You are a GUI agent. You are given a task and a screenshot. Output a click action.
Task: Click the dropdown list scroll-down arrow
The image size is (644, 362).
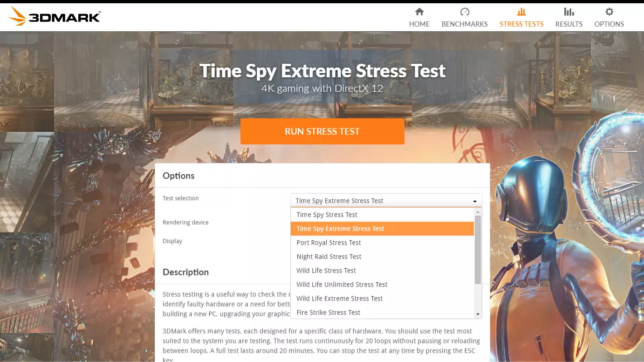pos(478,315)
